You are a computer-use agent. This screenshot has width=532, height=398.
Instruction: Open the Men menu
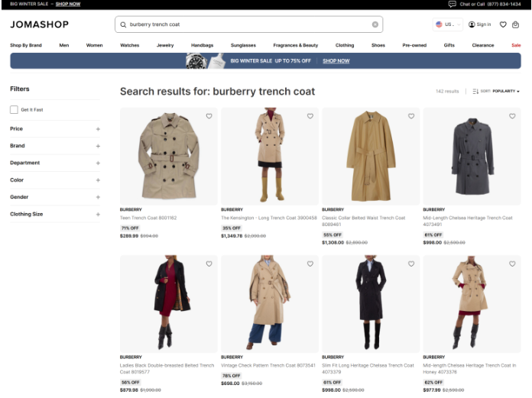click(x=64, y=45)
